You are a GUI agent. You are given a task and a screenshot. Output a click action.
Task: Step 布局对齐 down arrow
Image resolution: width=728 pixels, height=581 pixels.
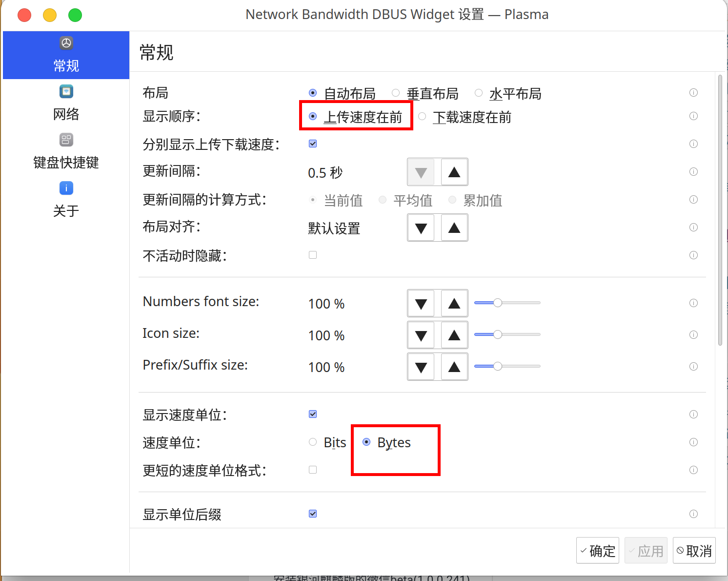tap(421, 228)
